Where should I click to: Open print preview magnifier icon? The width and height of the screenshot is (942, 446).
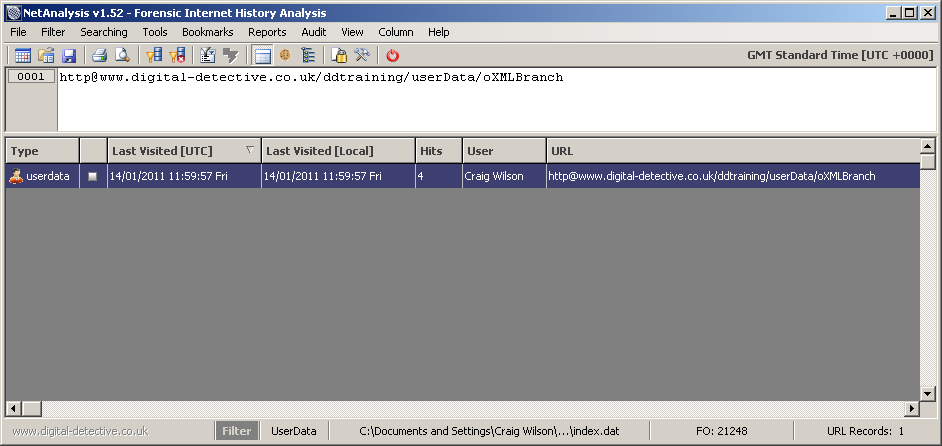122,56
